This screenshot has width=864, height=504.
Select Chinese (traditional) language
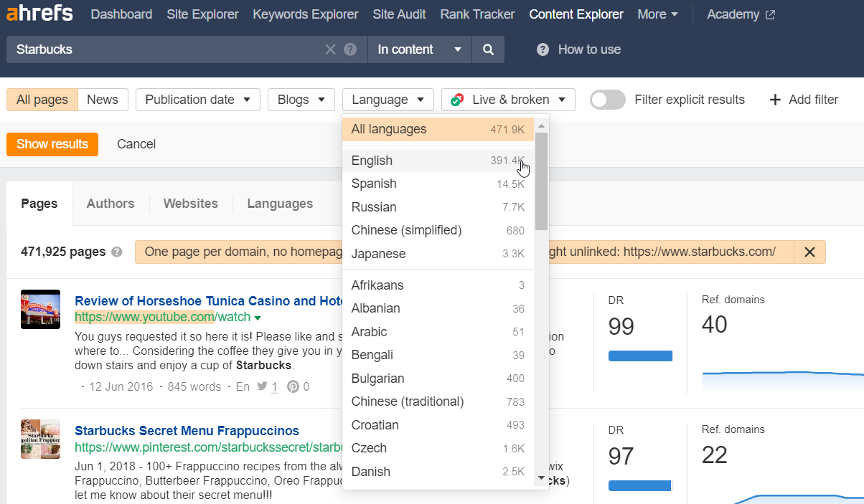[438, 401]
